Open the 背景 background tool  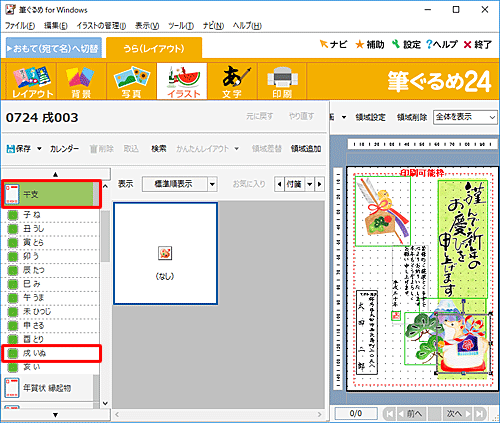click(x=81, y=82)
